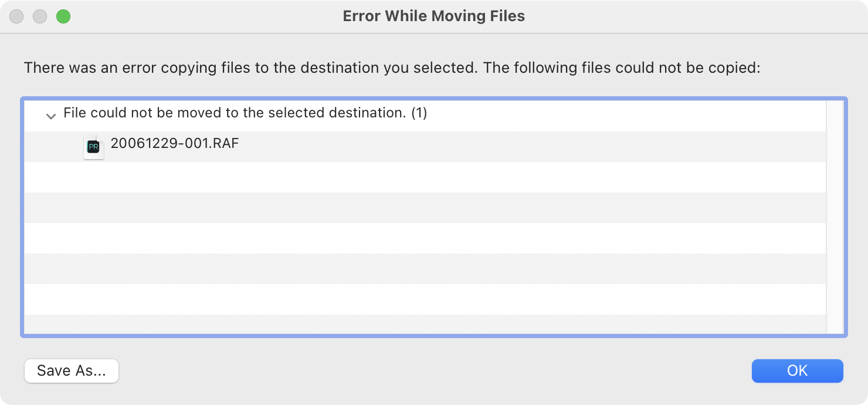This screenshot has height=405, width=868.
Task: Click the highlighted file list panel border
Action: coord(434,97)
